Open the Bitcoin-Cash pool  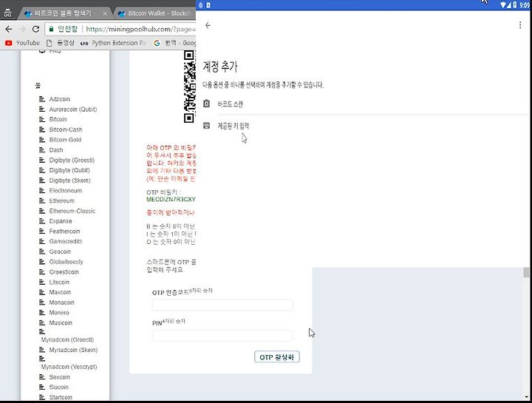coord(66,129)
